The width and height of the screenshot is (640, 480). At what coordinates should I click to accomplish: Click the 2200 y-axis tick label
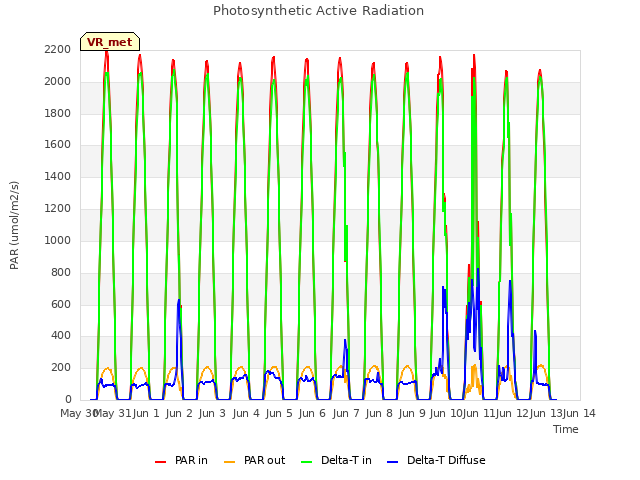pos(58,49)
